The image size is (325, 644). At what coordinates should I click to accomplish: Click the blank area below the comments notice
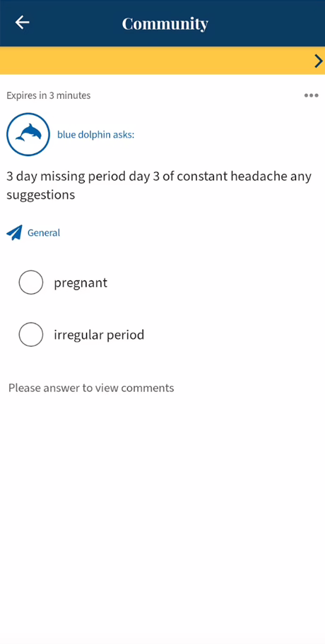(x=162, y=518)
